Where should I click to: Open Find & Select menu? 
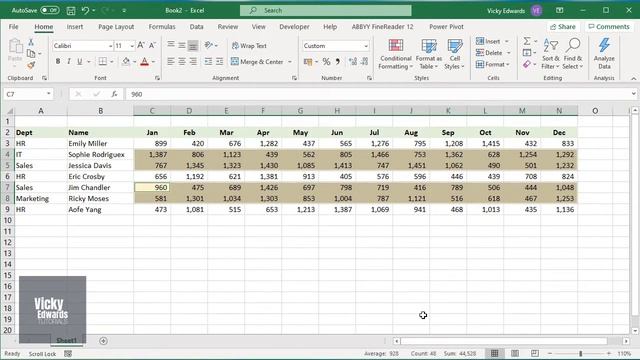[x=573, y=54]
